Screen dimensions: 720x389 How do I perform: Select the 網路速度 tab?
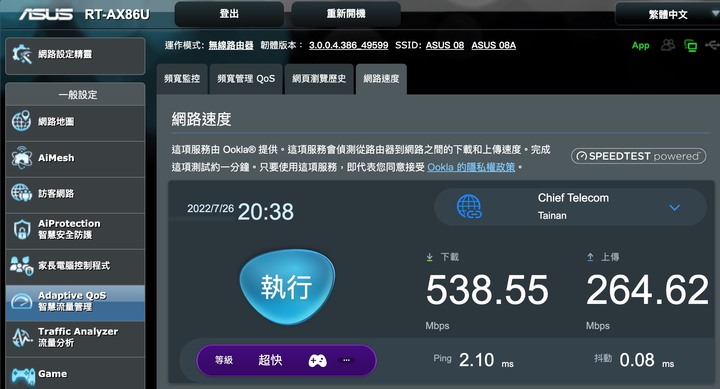381,79
